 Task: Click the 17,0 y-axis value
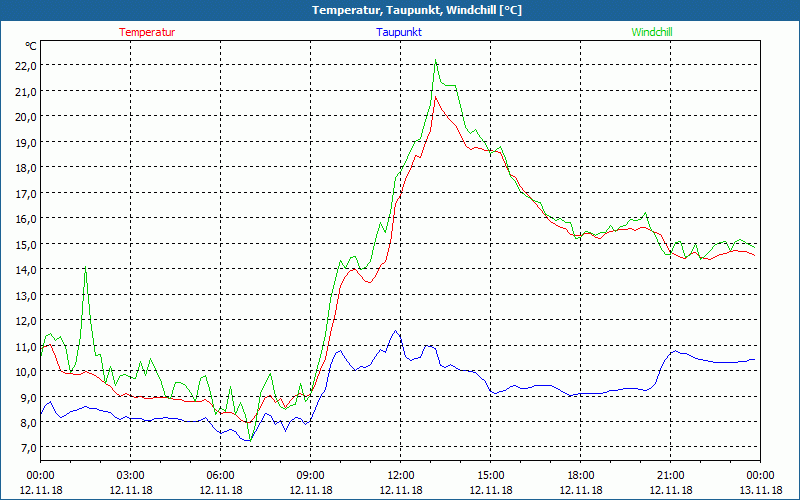[26, 193]
